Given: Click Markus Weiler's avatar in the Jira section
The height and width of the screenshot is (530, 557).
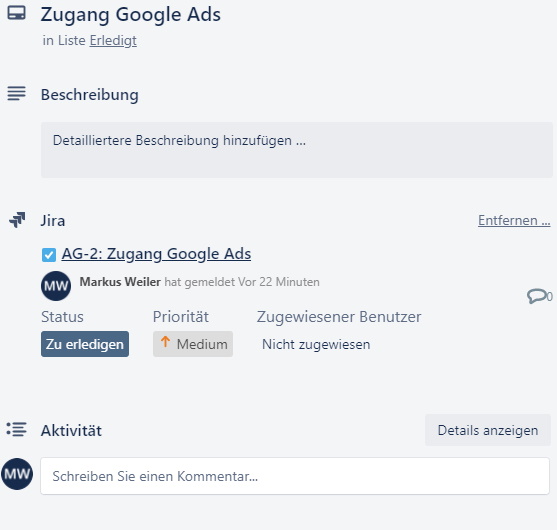Looking at the screenshot, I should pos(56,286).
